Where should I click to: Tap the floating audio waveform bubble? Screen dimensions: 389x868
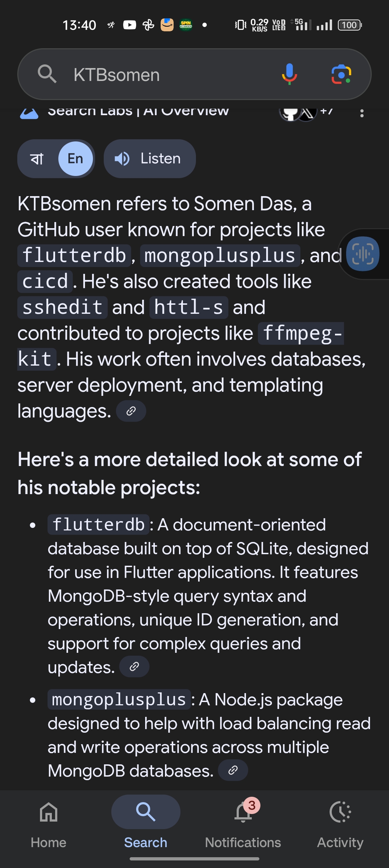(363, 254)
